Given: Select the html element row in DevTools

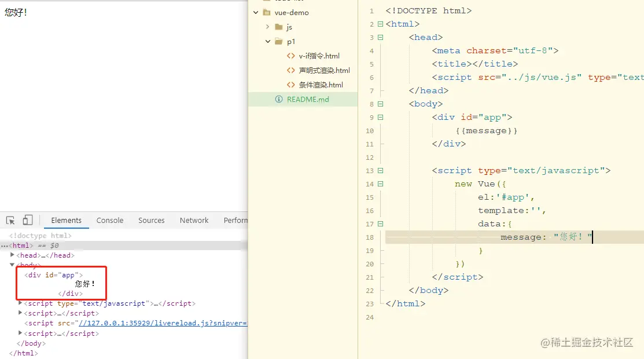Looking at the screenshot, I should pyautogui.click(x=124, y=246).
